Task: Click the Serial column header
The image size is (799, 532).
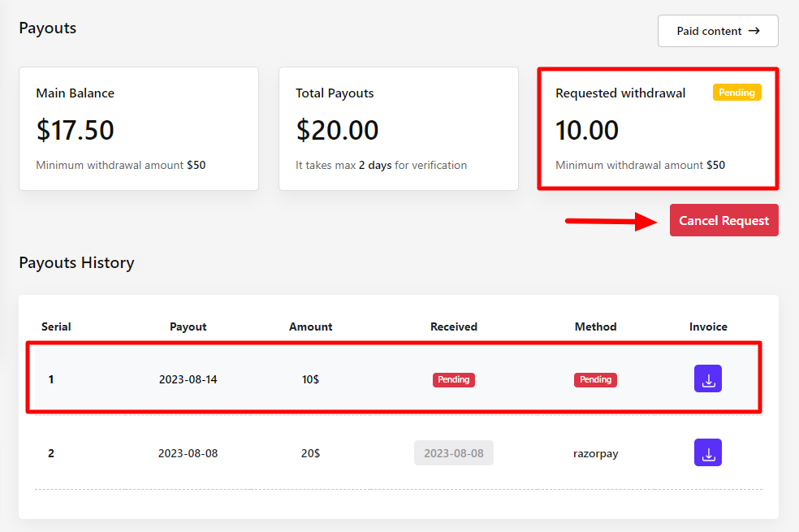Action: (56, 327)
